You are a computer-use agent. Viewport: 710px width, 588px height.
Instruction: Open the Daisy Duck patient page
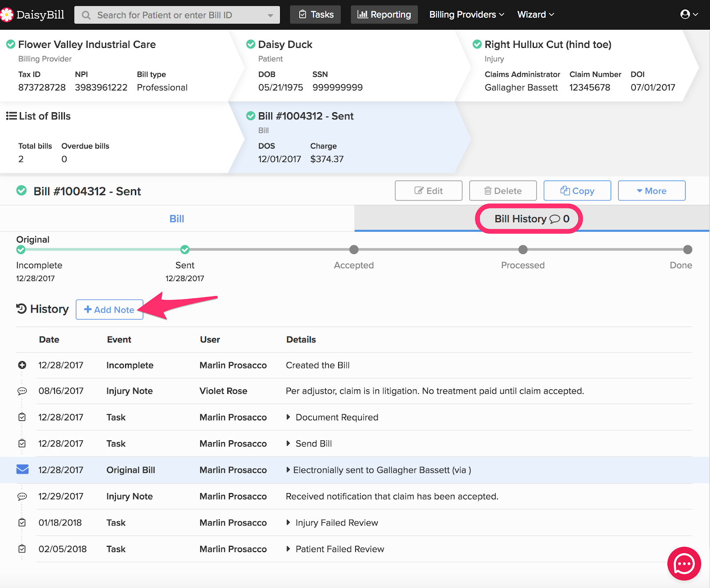[285, 44]
